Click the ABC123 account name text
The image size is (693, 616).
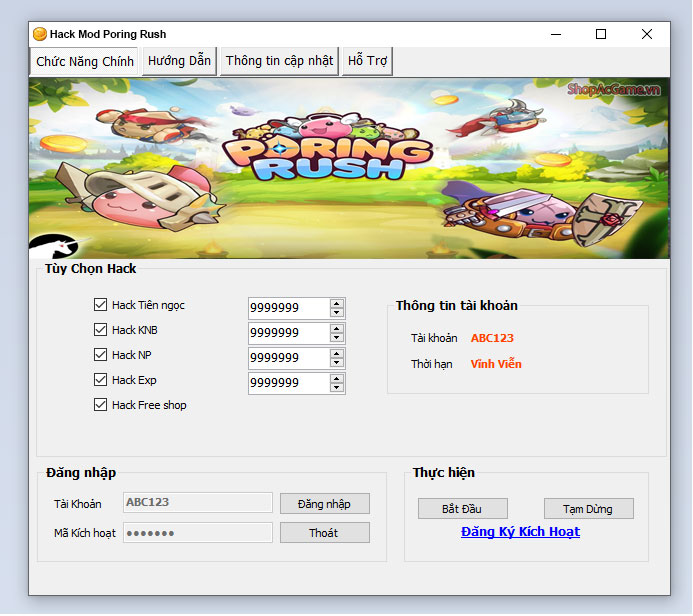[492, 338]
